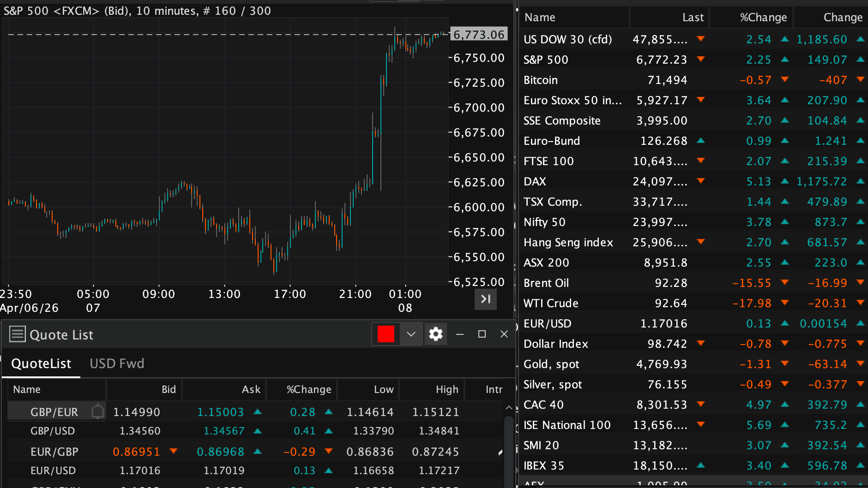Click GBP/USD high value 1.34841
Screen dimensions: 868x488
tap(439, 431)
